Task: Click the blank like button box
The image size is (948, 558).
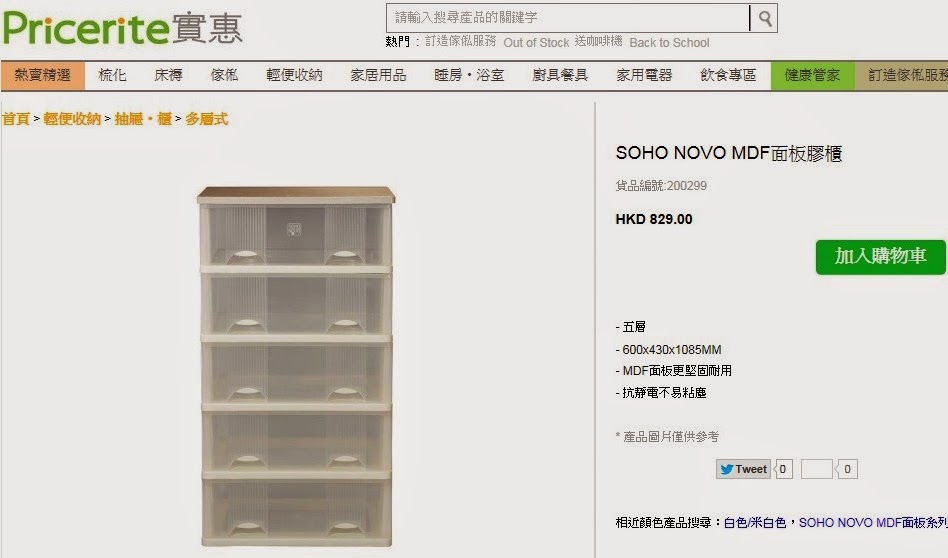Action: click(816, 469)
